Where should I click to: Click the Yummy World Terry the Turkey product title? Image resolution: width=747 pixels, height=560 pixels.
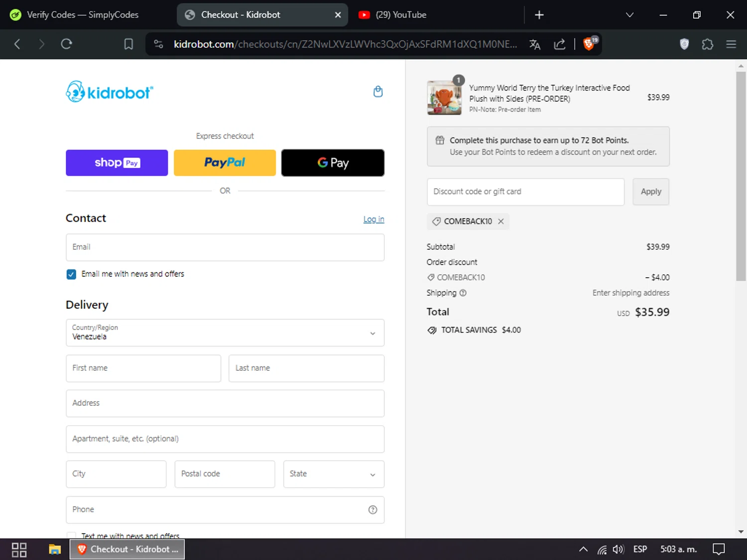[549, 94]
